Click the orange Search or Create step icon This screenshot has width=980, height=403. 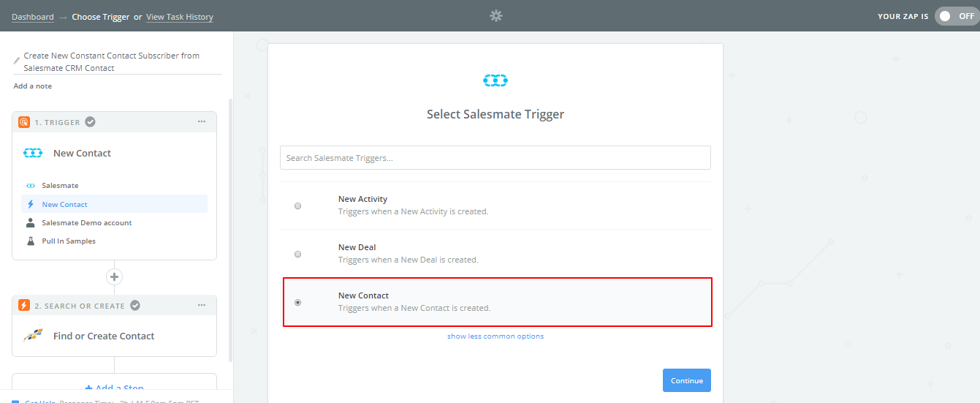point(24,306)
